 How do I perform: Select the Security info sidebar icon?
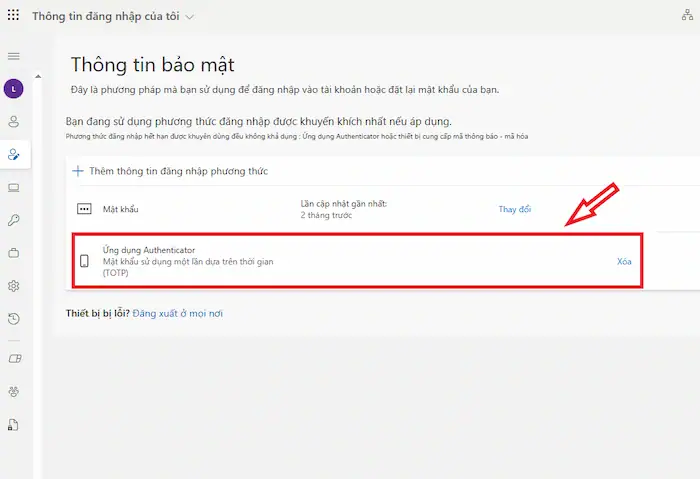coord(14,154)
